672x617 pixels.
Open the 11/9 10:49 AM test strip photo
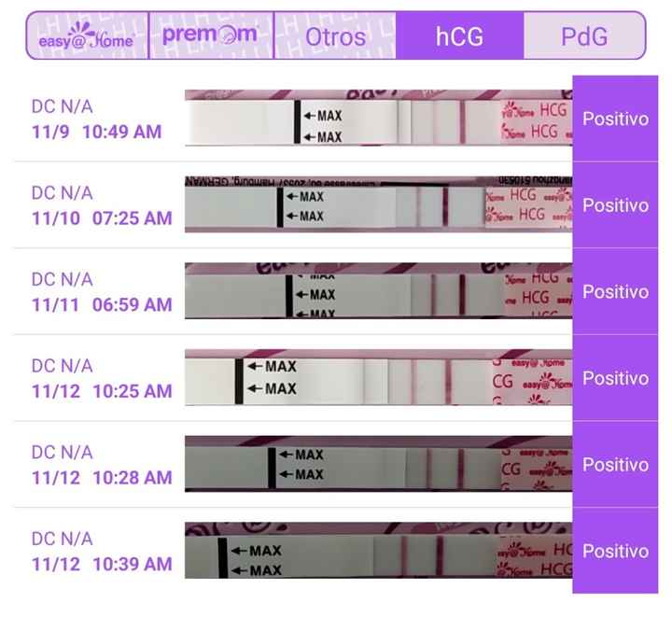378,118
